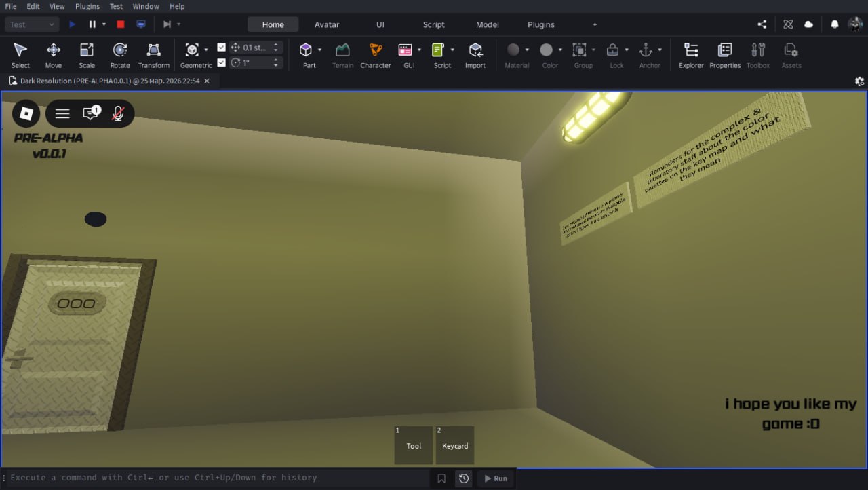Equip the Tool hotbar slot 1
Image resolution: width=868 pixels, height=490 pixels.
[x=414, y=445]
